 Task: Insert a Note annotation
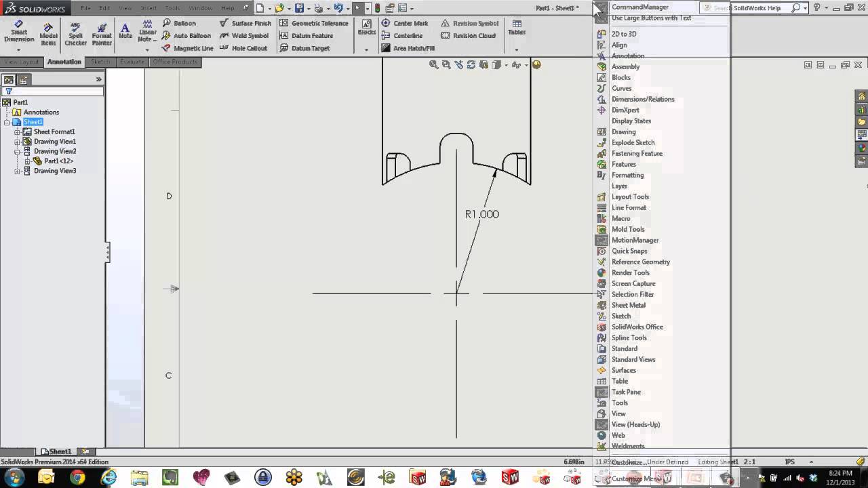(125, 31)
